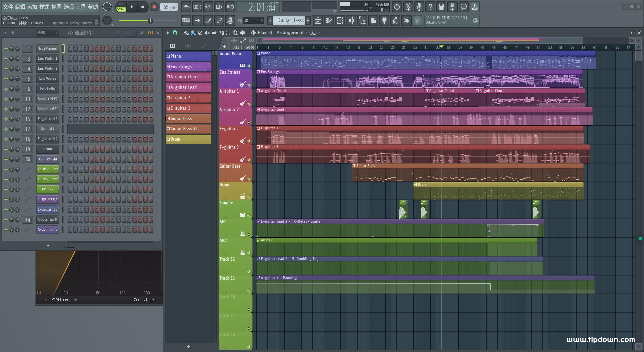Expand the pattern selector arrow before Guitar Bass
The image size is (644, 352).
(270, 21)
